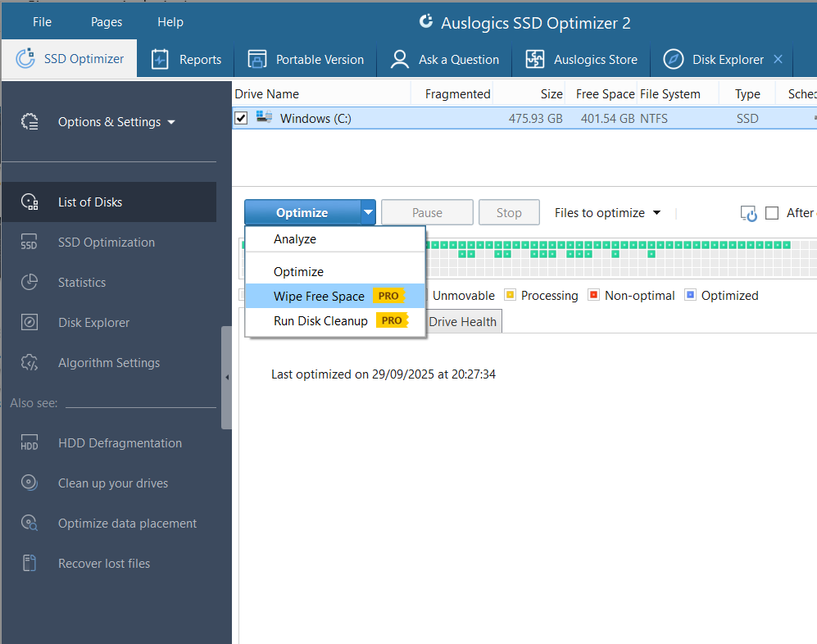Open the Files to optimize dropdown
817x644 pixels.
click(x=607, y=213)
